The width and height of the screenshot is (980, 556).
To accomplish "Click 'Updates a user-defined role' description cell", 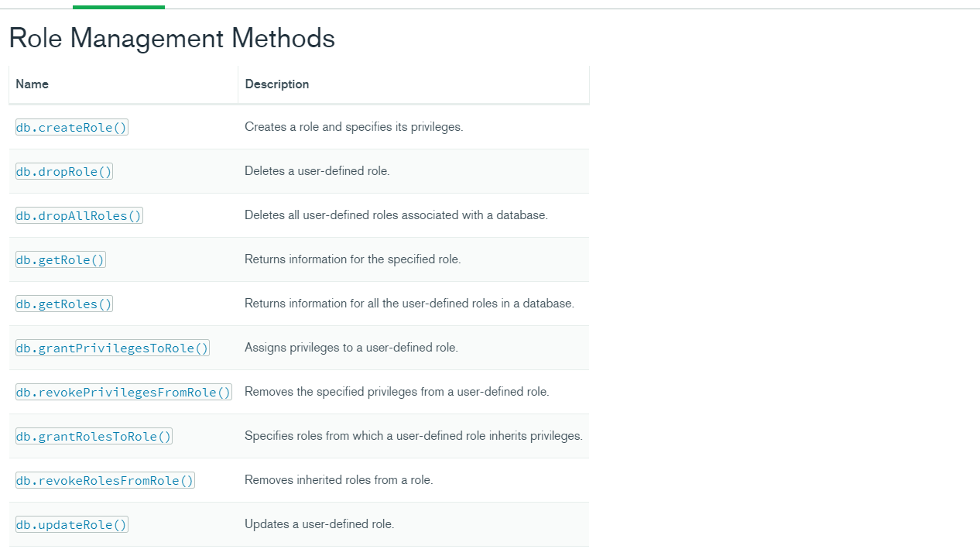I will 413,524.
